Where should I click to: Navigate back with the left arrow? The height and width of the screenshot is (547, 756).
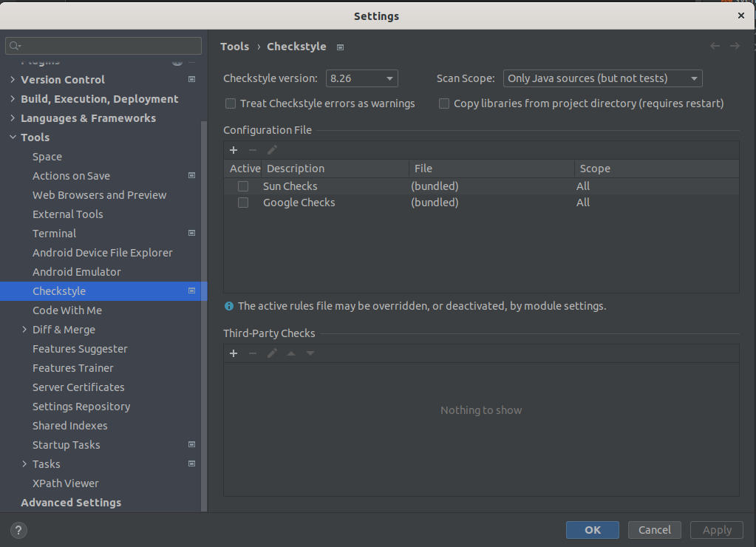click(715, 46)
